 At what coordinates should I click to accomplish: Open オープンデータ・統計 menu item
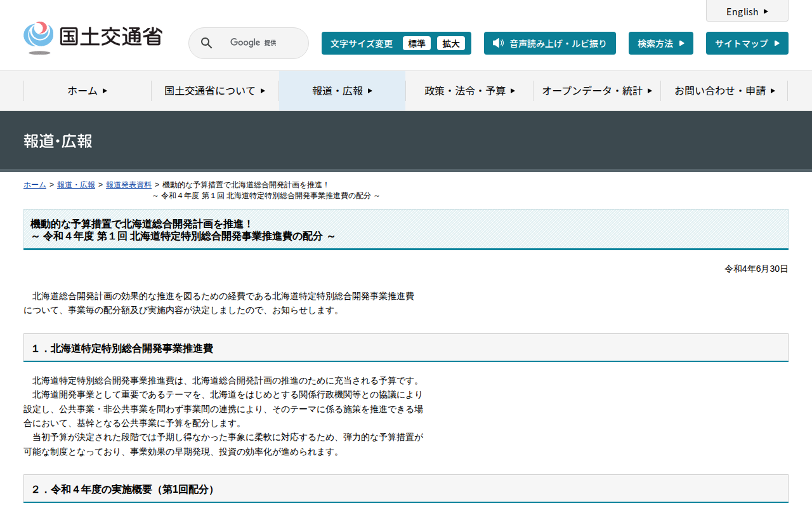point(596,91)
